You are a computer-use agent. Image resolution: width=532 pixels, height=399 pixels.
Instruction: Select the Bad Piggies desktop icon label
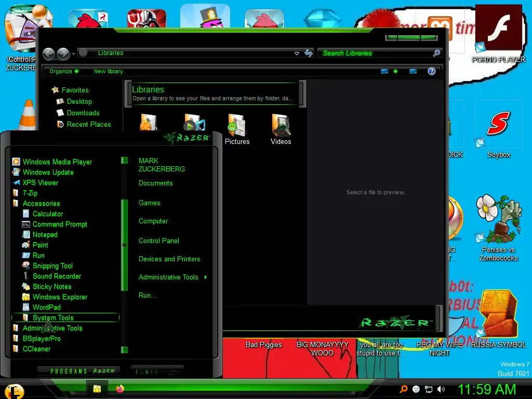click(263, 345)
